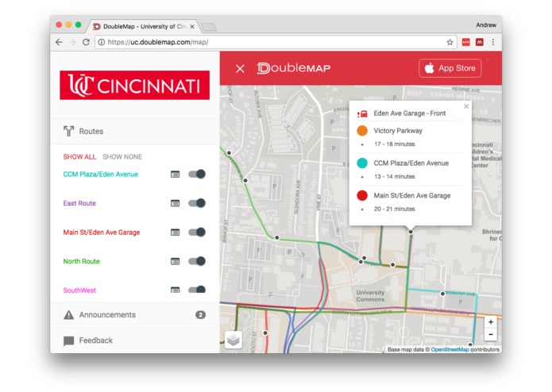
Task: Click the '13 - 14 minutes' arrival time
Action: pos(394,176)
